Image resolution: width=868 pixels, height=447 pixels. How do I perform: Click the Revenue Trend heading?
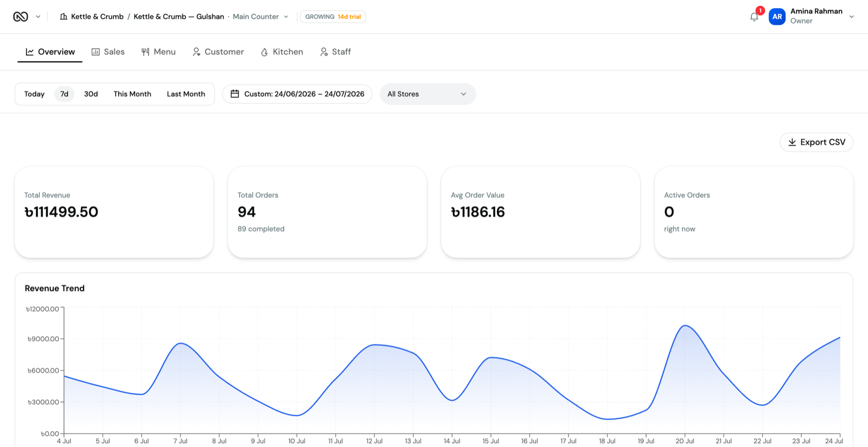(55, 288)
